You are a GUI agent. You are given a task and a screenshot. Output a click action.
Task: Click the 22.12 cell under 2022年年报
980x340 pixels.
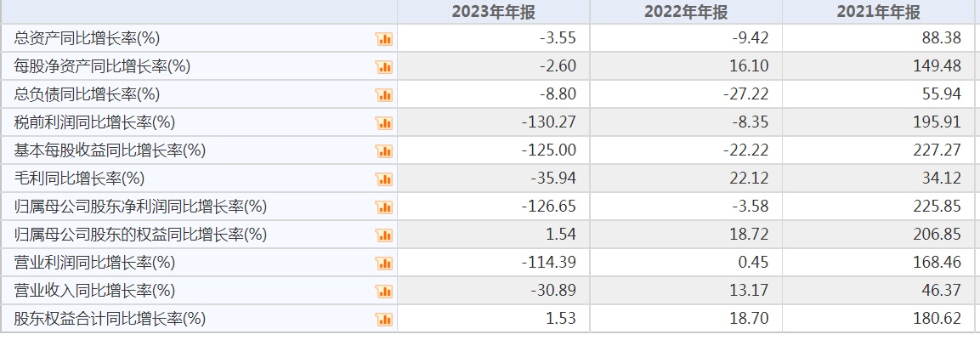[751, 178]
